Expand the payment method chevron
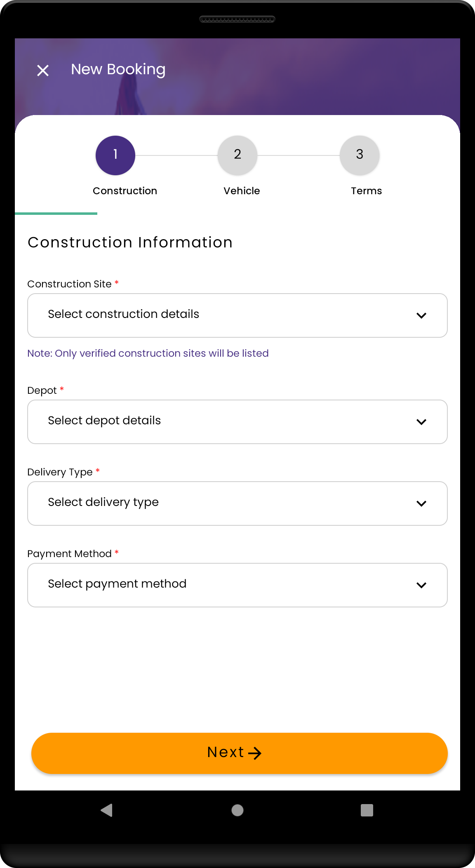The height and width of the screenshot is (868, 475). [421, 586]
